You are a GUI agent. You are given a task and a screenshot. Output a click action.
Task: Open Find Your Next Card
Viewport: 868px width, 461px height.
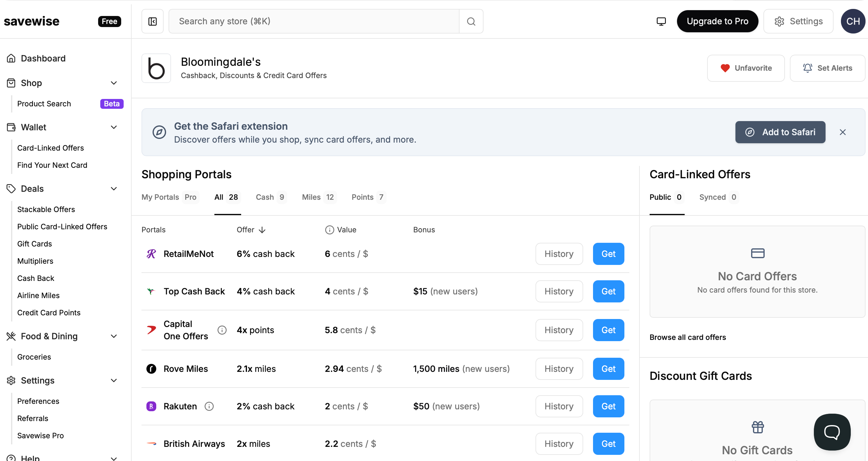point(52,165)
